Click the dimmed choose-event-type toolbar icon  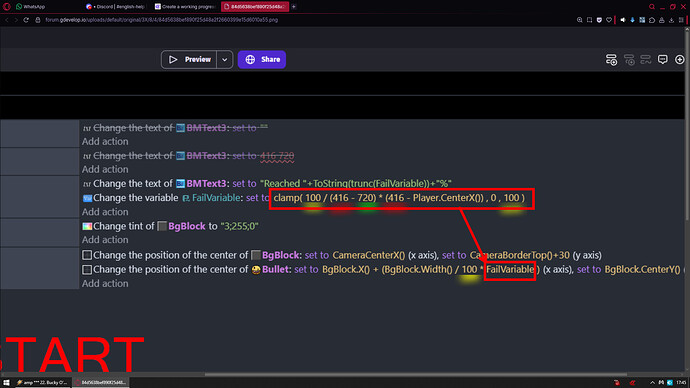[x=646, y=60]
